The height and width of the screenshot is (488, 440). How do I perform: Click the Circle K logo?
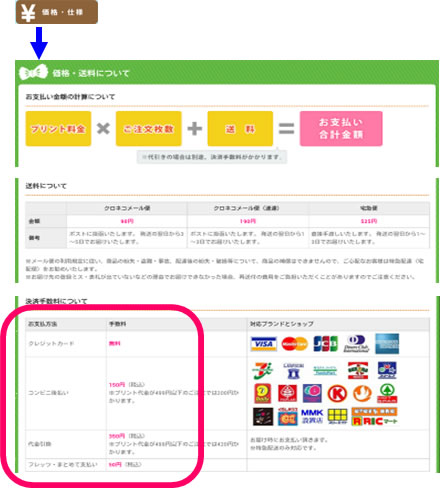(x=337, y=394)
